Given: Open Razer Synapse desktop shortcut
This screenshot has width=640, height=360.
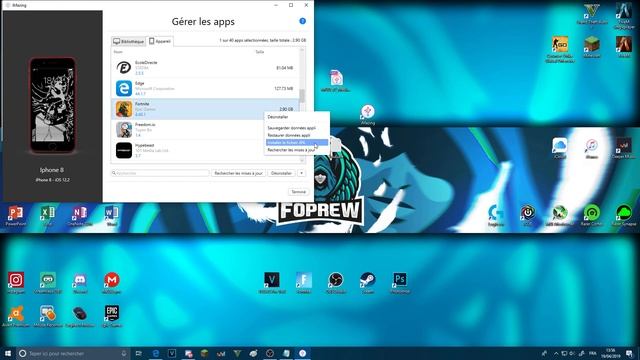Looking at the screenshot, I should point(624,216).
